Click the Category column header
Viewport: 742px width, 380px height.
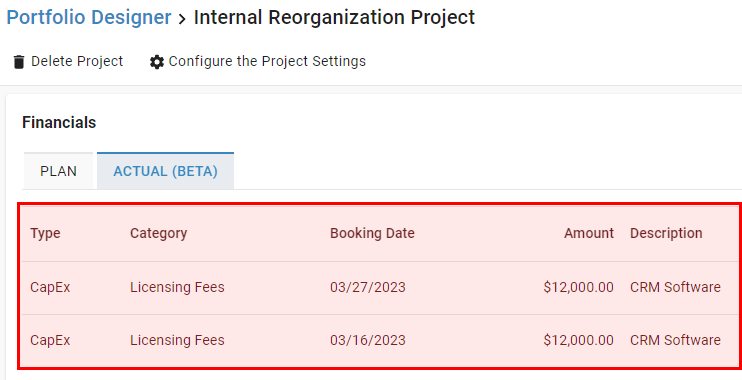(159, 233)
